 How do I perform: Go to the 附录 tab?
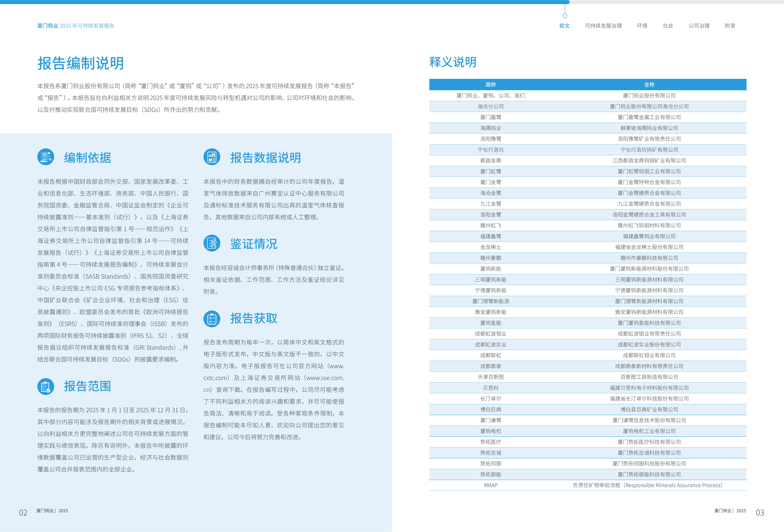point(730,26)
